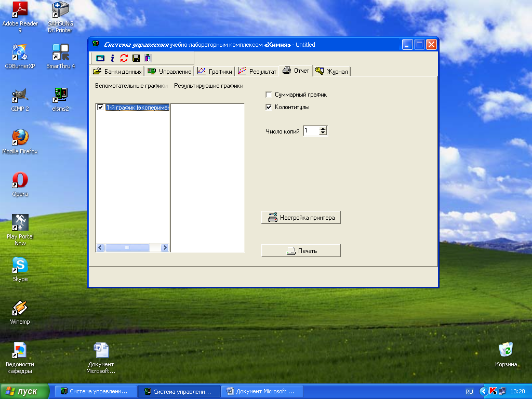Click the 13:20 taskbar clock
This screenshot has height=399, width=532.
click(x=518, y=392)
